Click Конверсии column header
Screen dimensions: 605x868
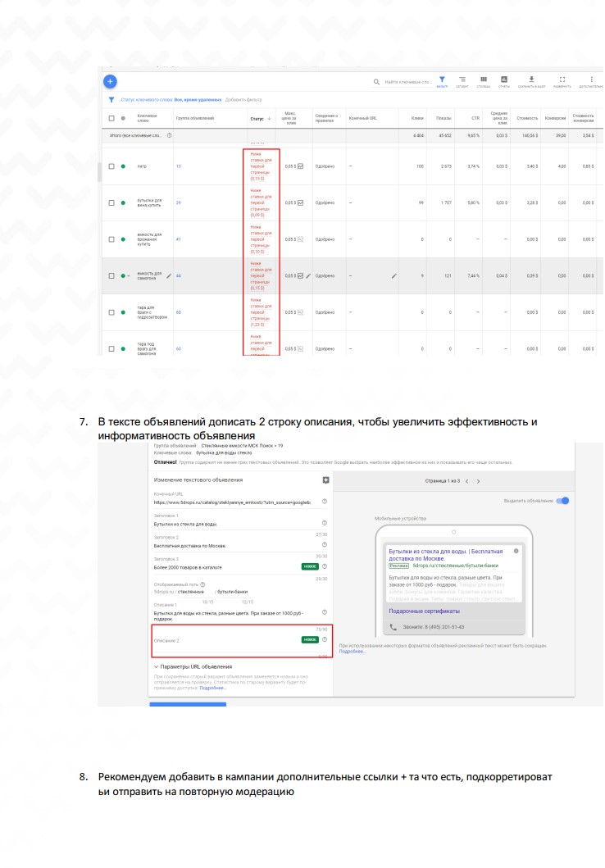[x=555, y=118]
